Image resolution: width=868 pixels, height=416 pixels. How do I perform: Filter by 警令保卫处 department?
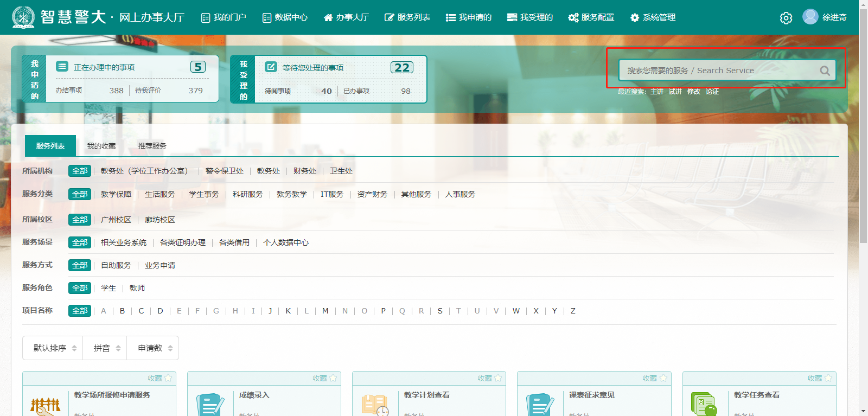click(x=225, y=171)
